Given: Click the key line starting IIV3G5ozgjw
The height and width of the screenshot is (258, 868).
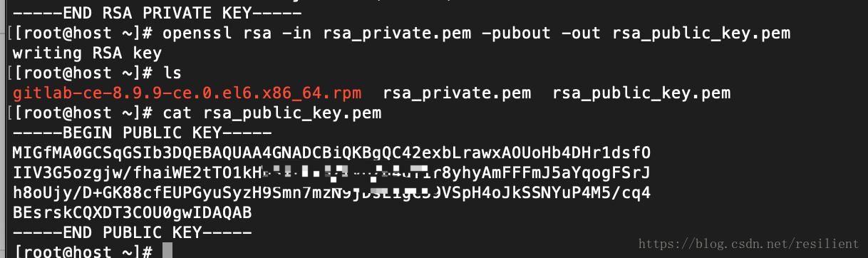Looking at the screenshot, I should click(x=331, y=172).
